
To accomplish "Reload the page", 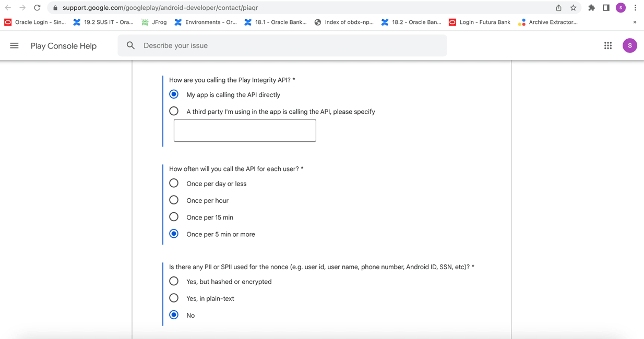I will pyautogui.click(x=37, y=8).
